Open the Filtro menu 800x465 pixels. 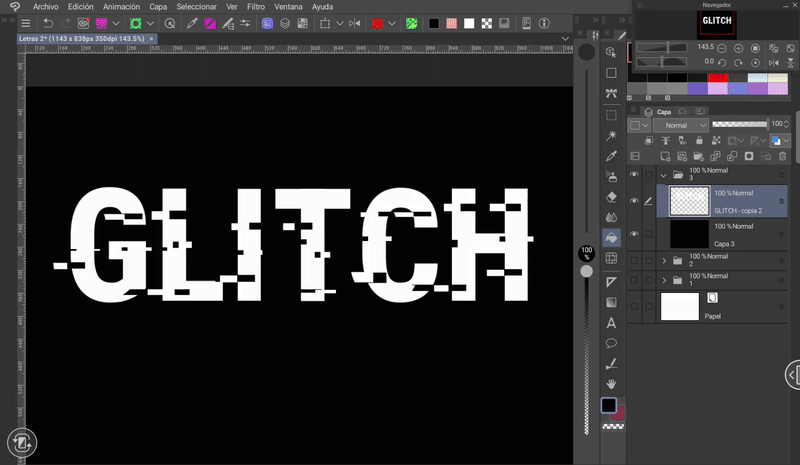256,6
